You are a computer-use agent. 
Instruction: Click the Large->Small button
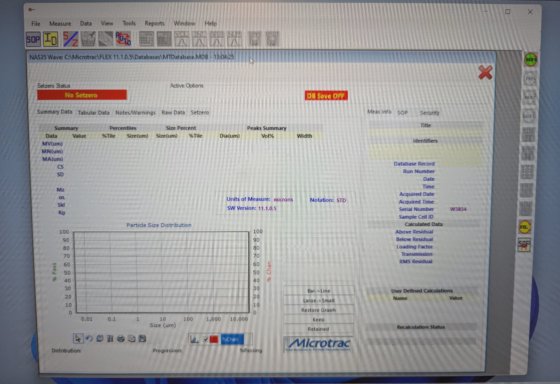[319, 300]
